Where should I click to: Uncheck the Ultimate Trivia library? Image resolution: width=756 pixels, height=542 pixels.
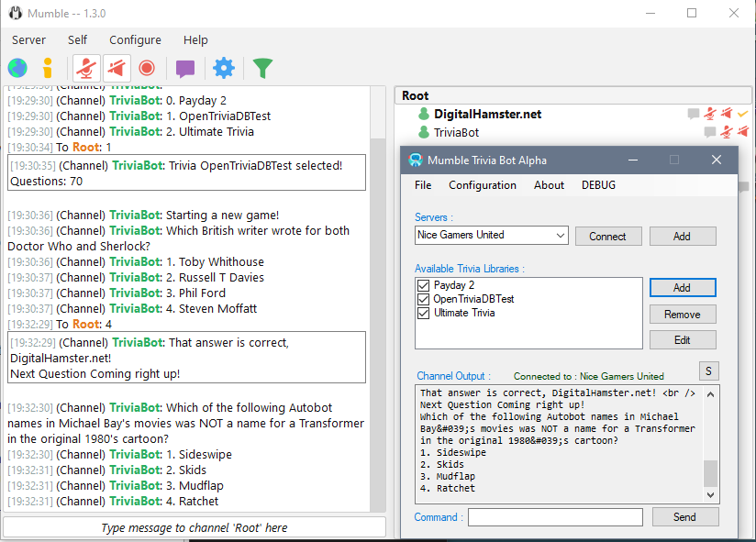pyautogui.click(x=424, y=313)
